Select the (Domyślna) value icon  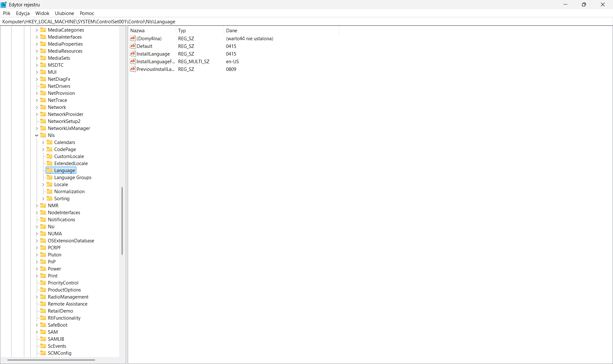coord(133,38)
